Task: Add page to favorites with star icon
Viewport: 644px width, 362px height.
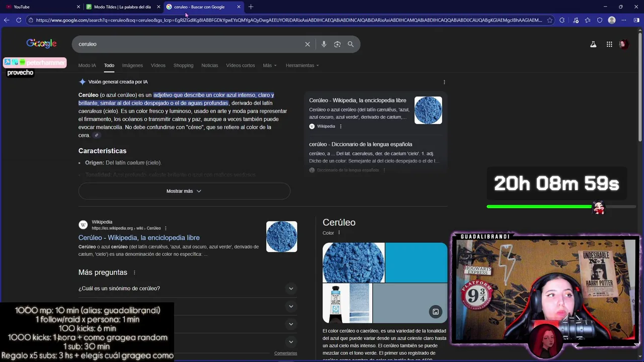Action: tap(550, 20)
